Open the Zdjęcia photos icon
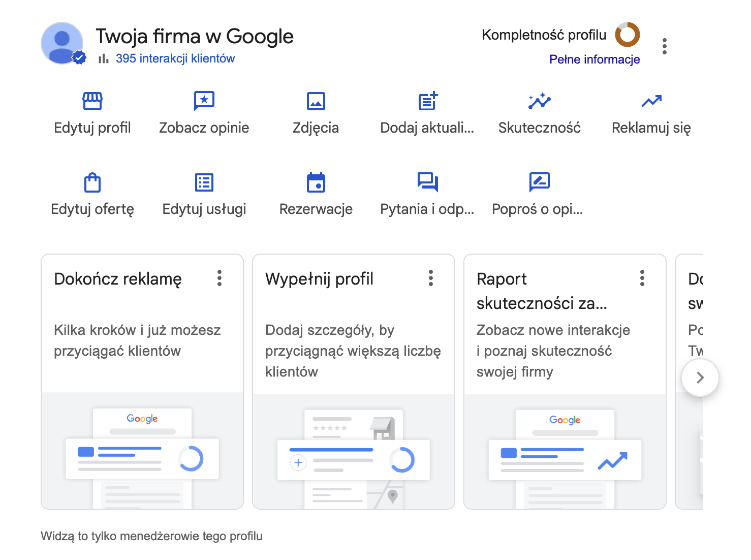751x560 pixels. [316, 101]
